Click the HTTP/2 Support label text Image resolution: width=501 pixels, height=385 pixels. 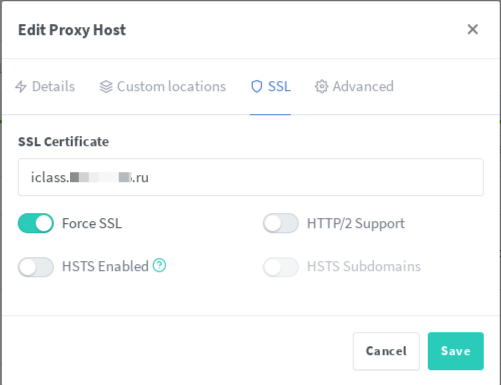tap(356, 223)
